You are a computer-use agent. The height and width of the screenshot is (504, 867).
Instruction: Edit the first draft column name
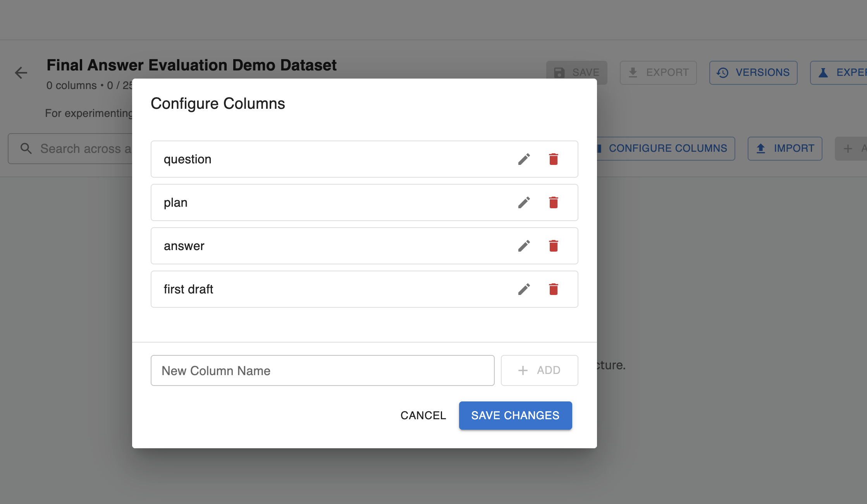524,289
